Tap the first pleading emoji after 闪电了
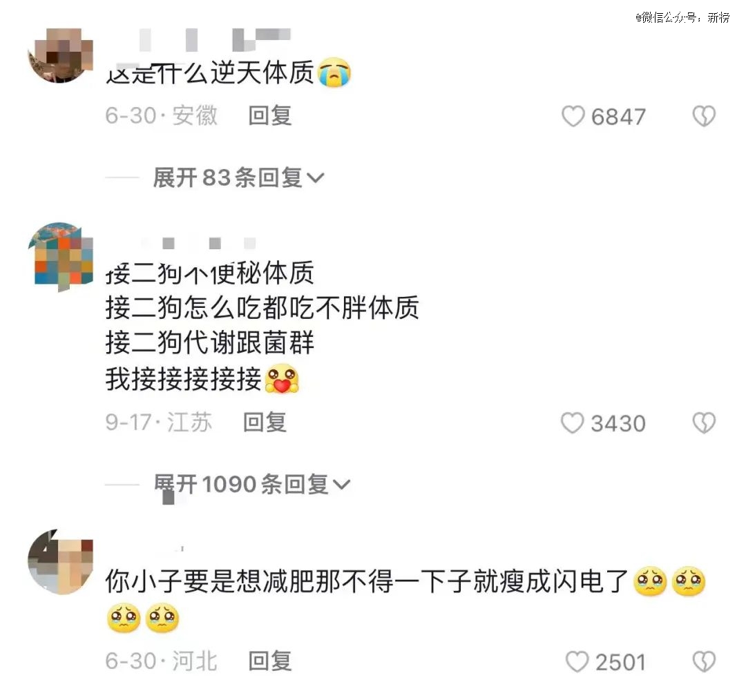 (x=650, y=581)
